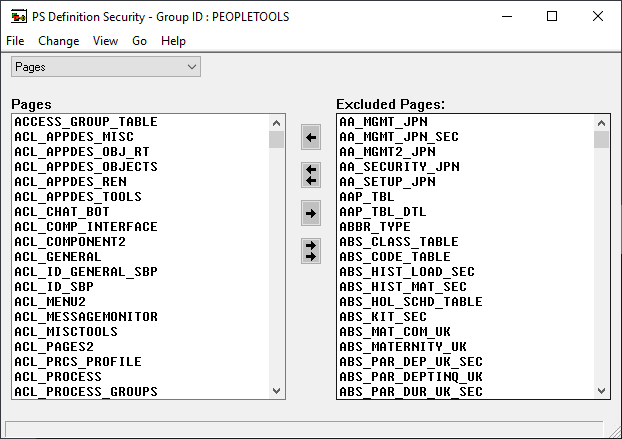
Task: Select ACL_PAGES2 page
Action: (141, 347)
